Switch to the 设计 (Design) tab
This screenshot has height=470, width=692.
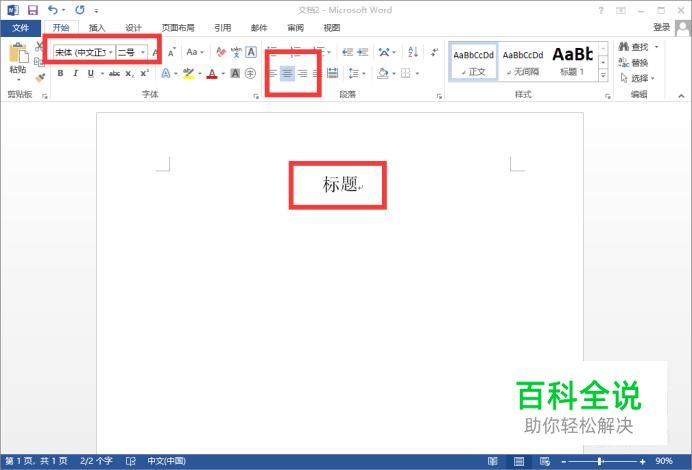coord(133,28)
